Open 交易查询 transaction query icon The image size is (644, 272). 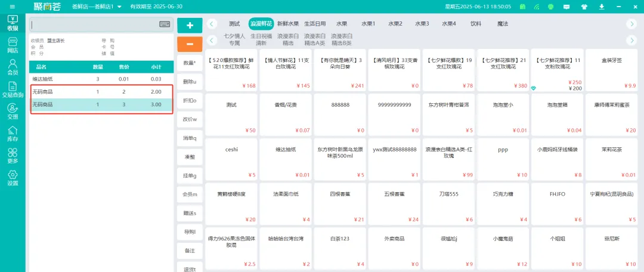pyautogui.click(x=13, y=89)
